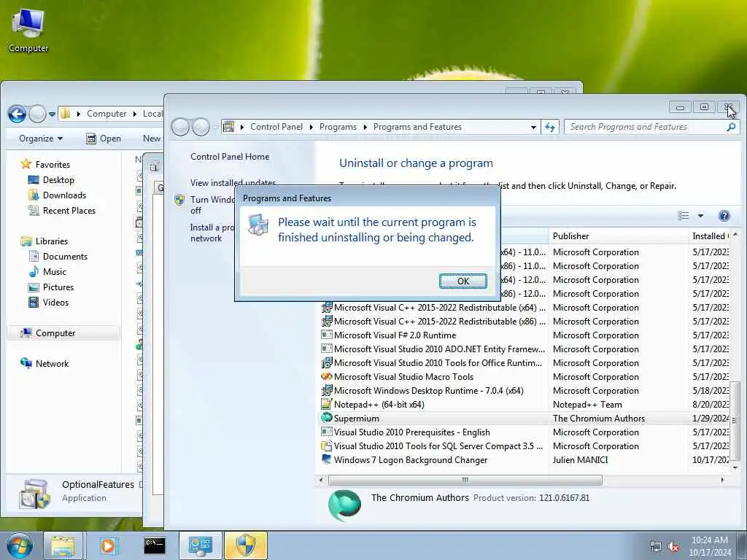Click Programs and Features breadcrumb segment

click(417, 127)
